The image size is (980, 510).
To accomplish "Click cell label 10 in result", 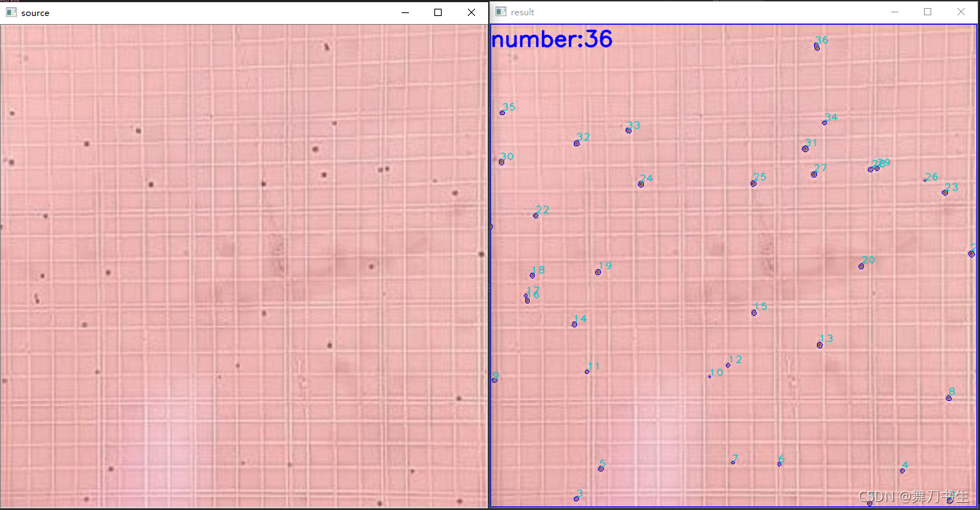I will [717, 372].
